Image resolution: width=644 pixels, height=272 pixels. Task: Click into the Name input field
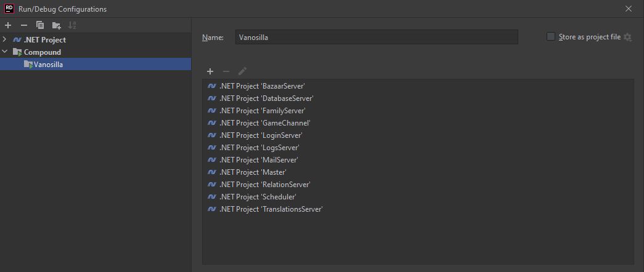click(x=376, y=38)
